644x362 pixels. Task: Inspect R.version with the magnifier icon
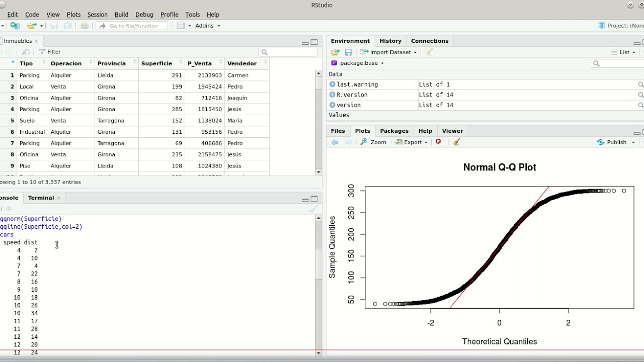pyautogui.click(x=640, y=95)
